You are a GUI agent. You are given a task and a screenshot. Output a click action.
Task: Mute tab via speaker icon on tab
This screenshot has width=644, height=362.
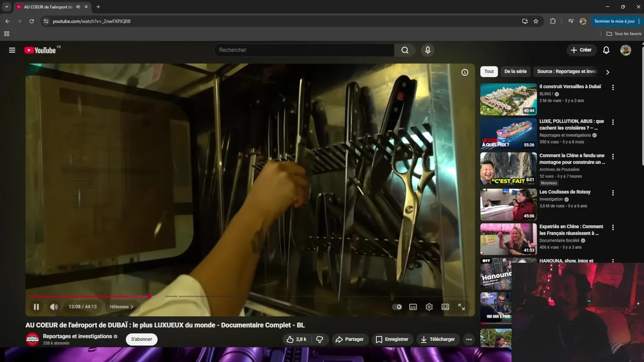coord(78,7)
